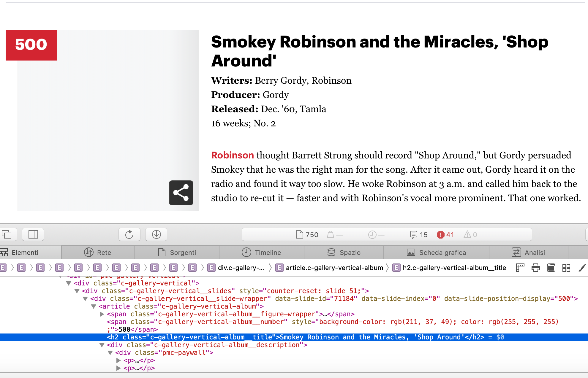Screen dimensions: 588x378
Task: Click the share icon on album image
Action: (x=181, y=193)
